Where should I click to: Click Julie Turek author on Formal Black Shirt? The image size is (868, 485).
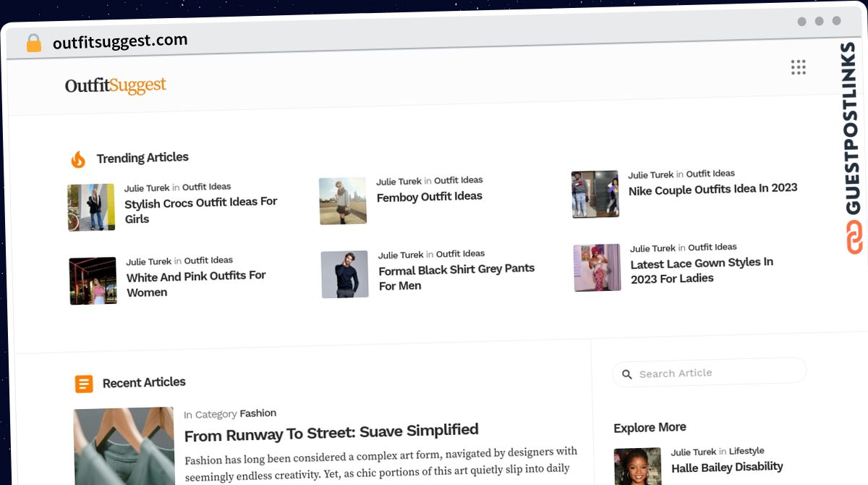pos(401,255)
